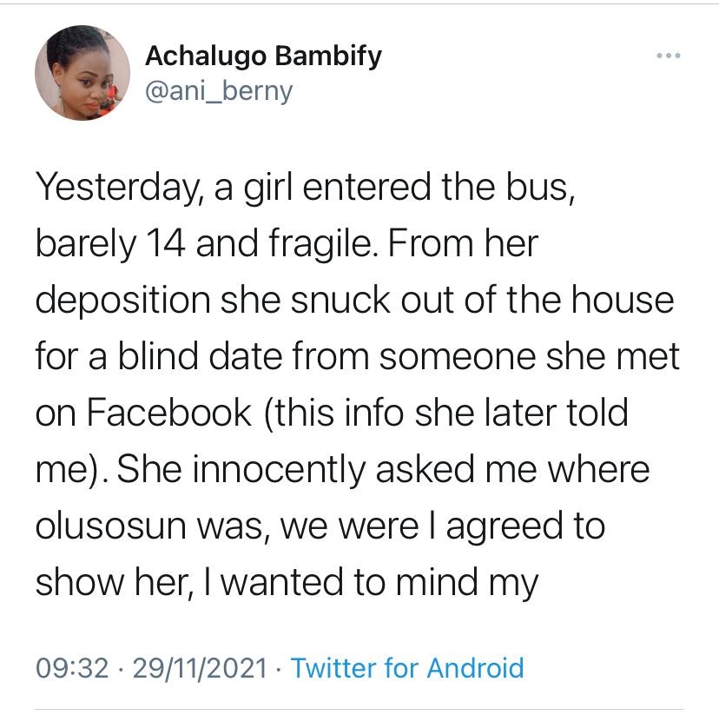Click the words 'entered the bus' in tweet
This screenshot has height=728, width=719.
click(439, 187)
